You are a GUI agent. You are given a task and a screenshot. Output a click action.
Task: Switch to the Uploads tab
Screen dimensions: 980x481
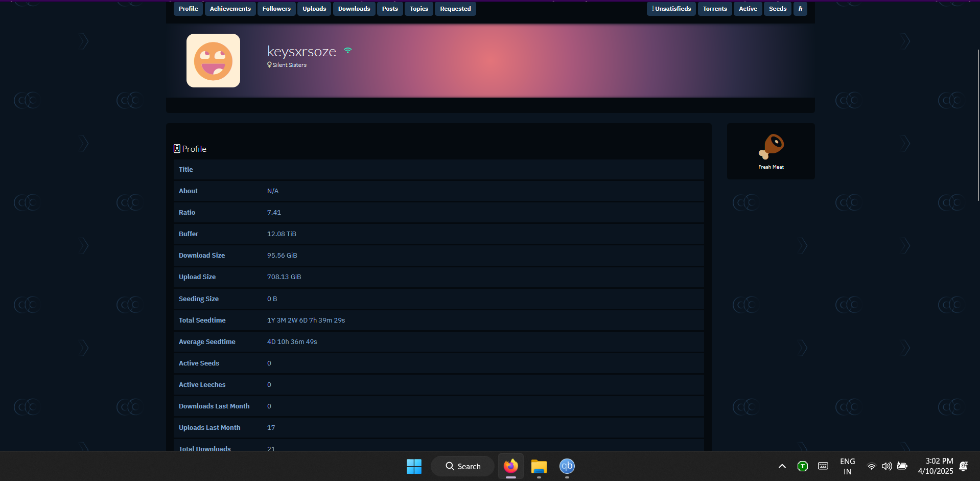pyautogui.click(x=314, y=9)
